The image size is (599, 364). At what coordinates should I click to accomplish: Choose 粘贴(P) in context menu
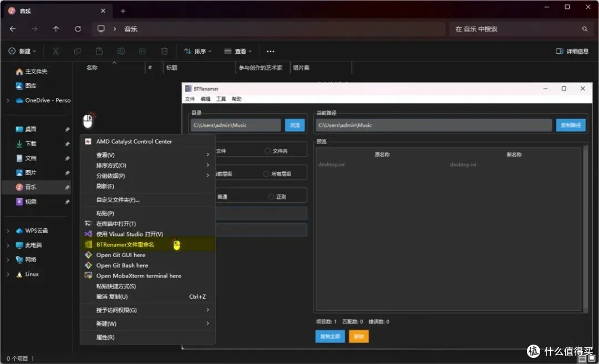pos(148,213)
